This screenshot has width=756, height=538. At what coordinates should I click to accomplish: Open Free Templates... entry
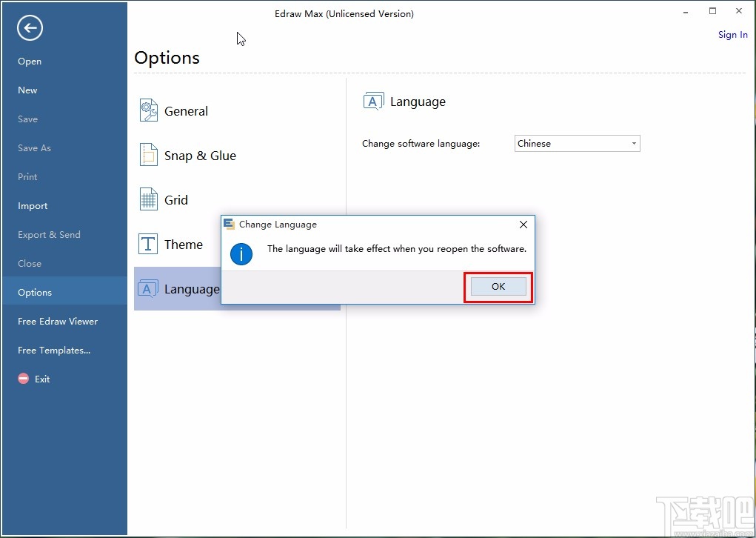tap(54, 351)
